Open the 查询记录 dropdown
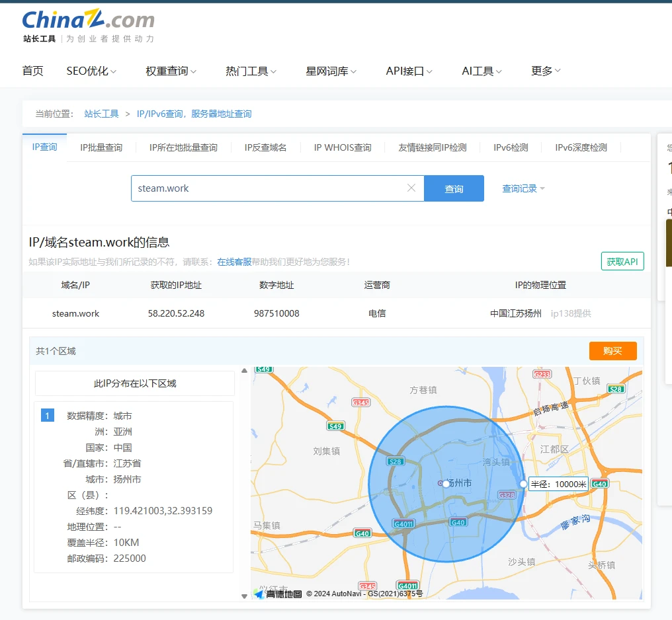The height and width of the screenshot is (620, 672). click(523, 188)
